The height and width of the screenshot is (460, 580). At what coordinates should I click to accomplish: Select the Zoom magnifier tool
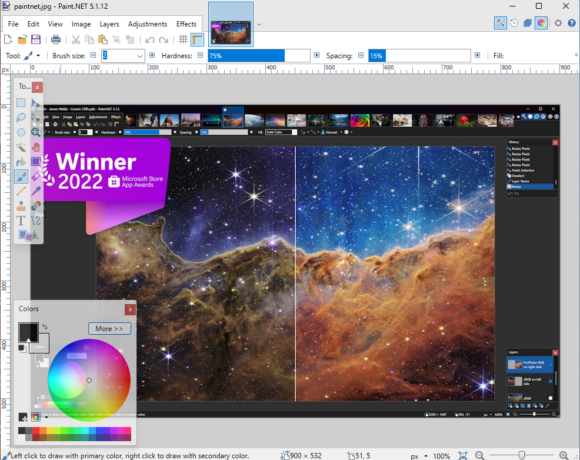pyautogui.click(x=36, y=132)
